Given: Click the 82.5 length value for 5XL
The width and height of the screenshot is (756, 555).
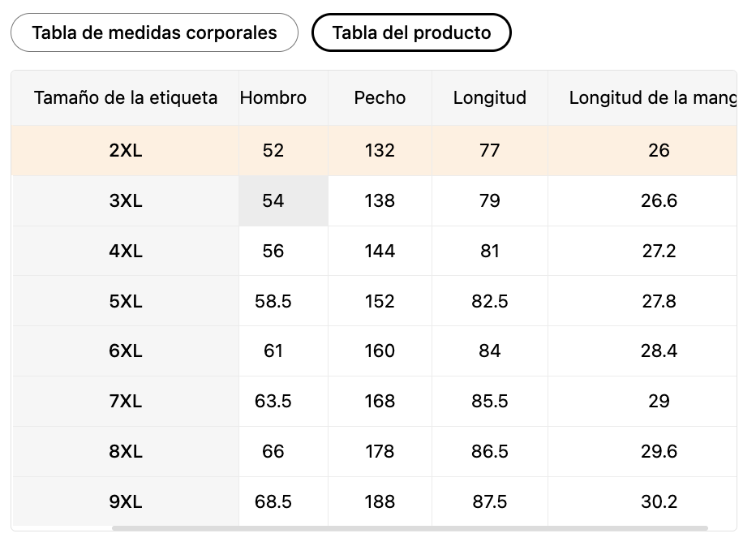Looking at the screenshot, I should tap(490, 301).
